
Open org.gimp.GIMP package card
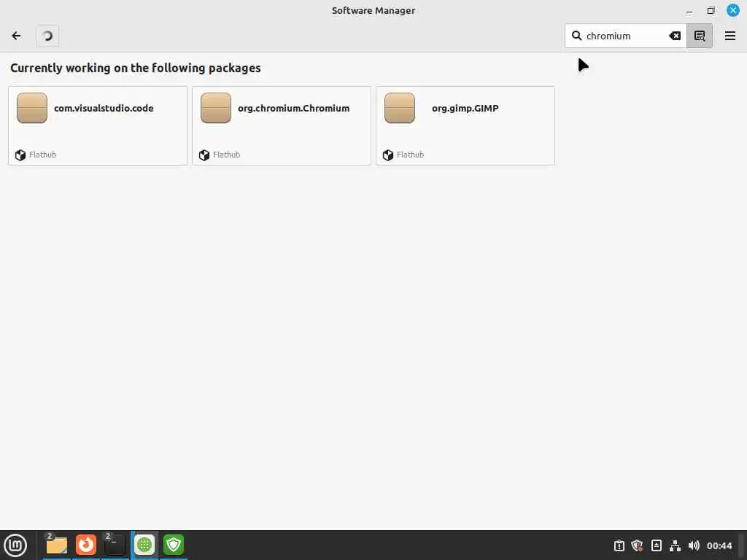[465, 125]
